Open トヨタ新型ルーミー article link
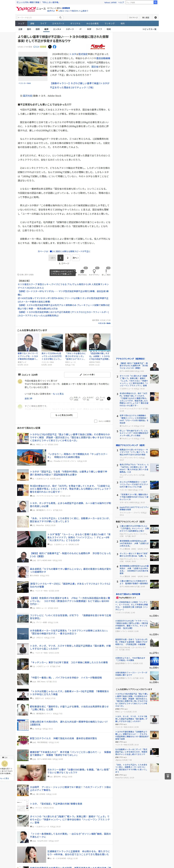 [79, 537]
